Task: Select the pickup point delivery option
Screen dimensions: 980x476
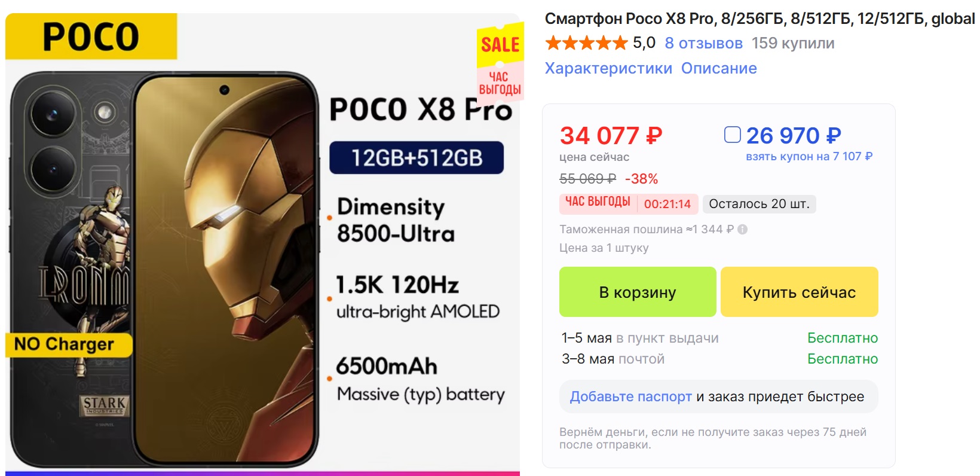Action: point(640,338)
